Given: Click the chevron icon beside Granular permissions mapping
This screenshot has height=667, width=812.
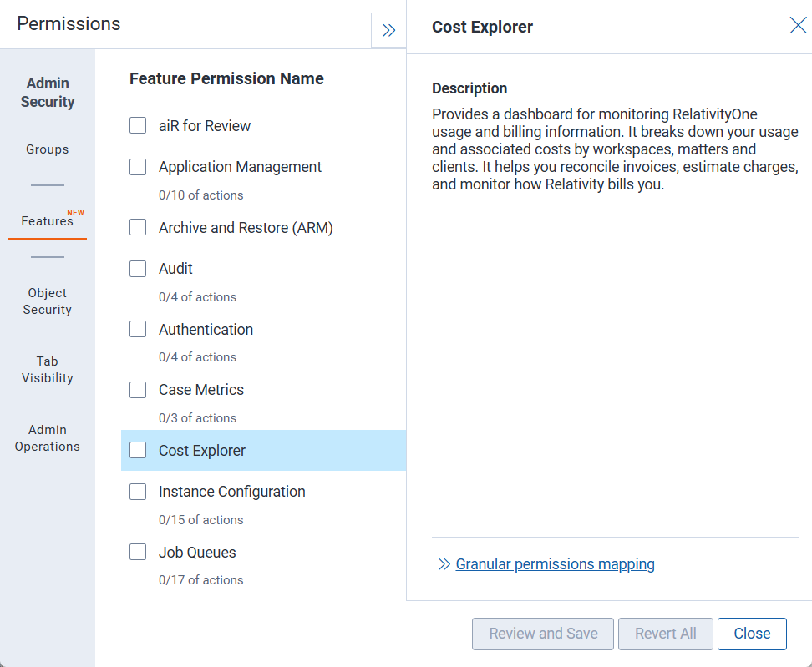Looking at the screenshot, I should pos(444,564).
